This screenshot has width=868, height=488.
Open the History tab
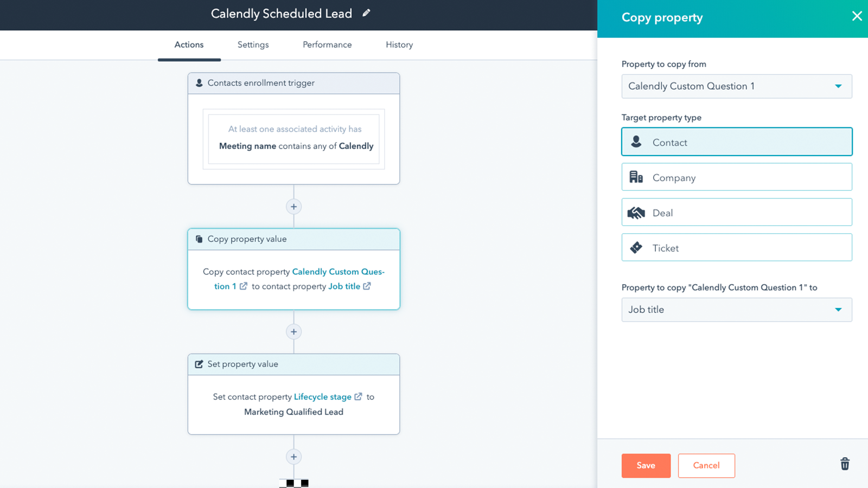399,44
